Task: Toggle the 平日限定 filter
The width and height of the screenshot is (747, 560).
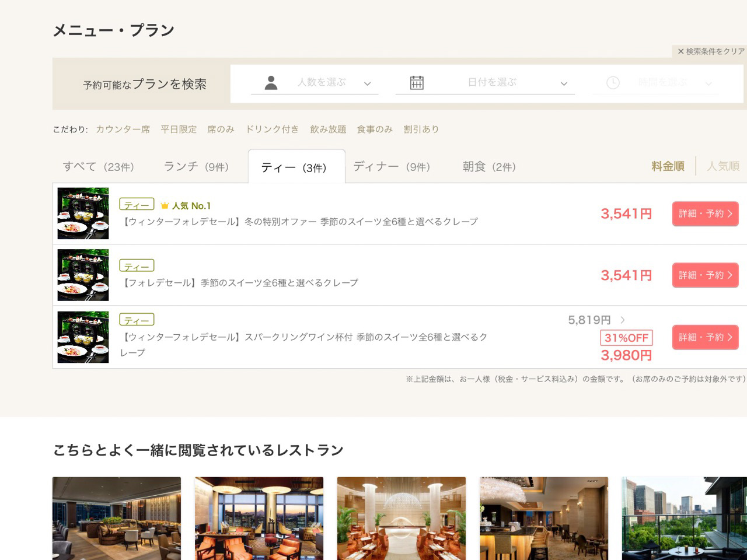Action: point(179,129)
